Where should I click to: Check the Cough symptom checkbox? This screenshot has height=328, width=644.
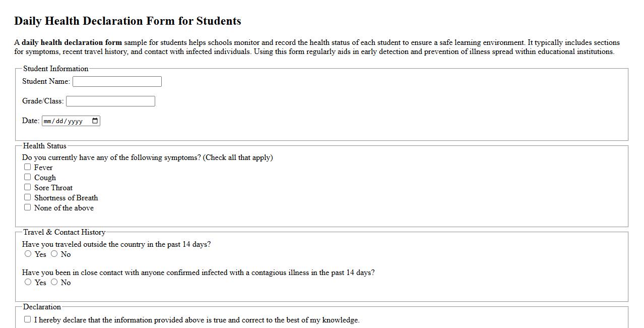point(28,177)
